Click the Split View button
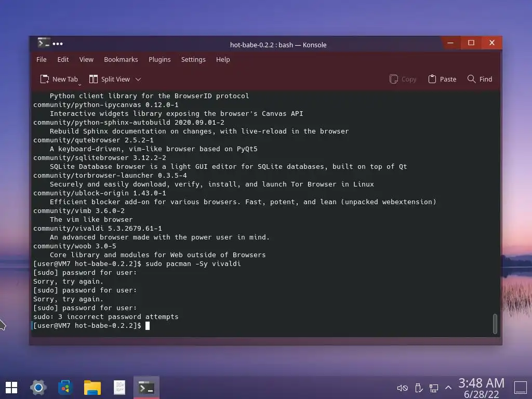 click(109, 79)
